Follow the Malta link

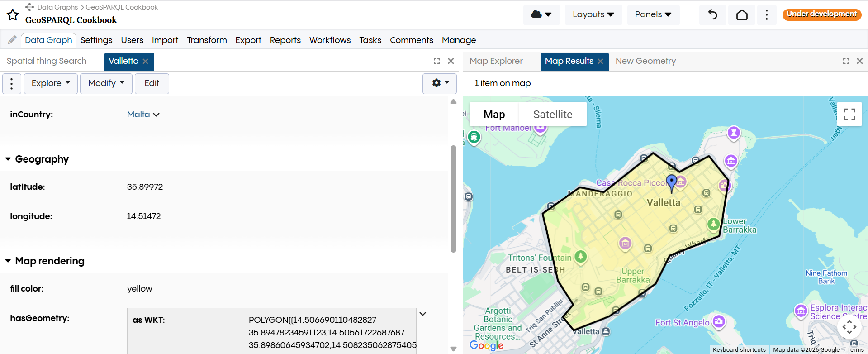(138, 115)
